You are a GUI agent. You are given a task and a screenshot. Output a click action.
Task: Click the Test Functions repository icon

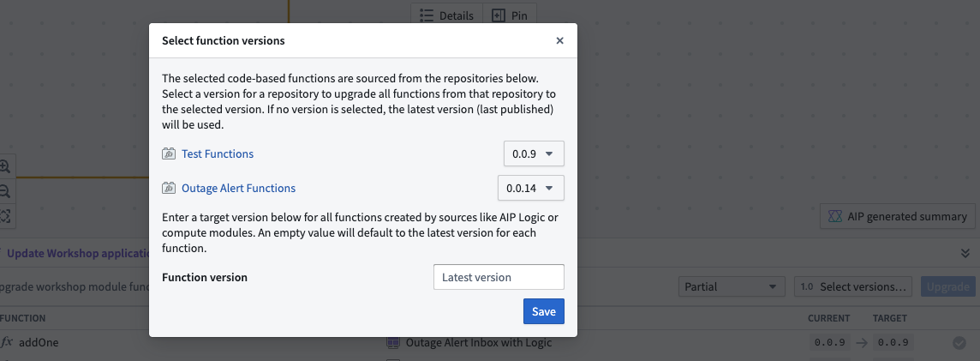click(169, 154)
